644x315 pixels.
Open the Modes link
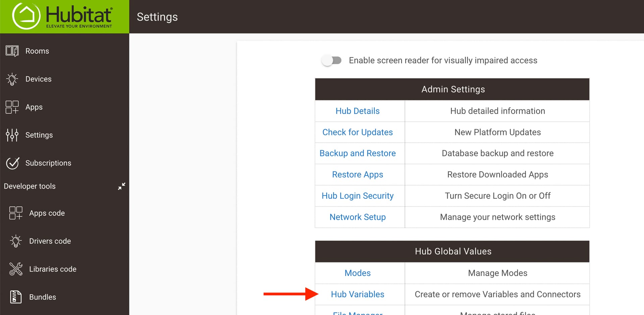click(358, 273)
